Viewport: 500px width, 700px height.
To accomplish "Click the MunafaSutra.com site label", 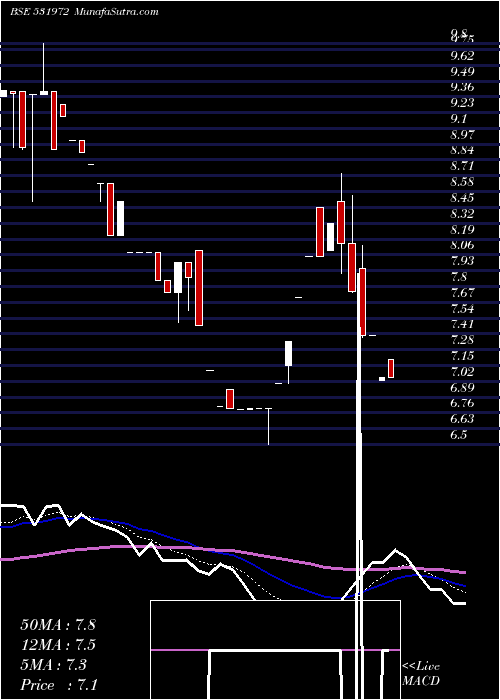I will [115, 12].
